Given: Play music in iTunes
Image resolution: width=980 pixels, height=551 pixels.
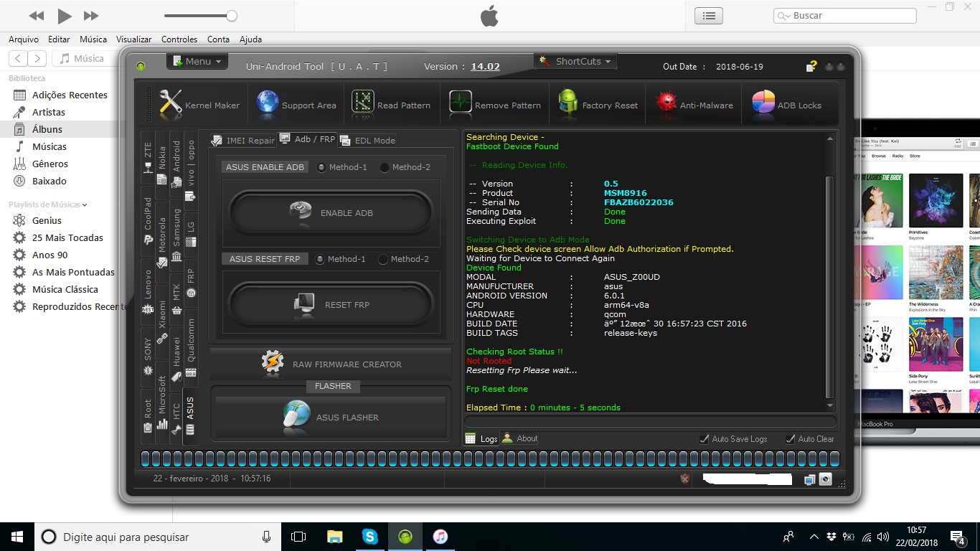Looking at the screenshot, I should tap(64, 16).
